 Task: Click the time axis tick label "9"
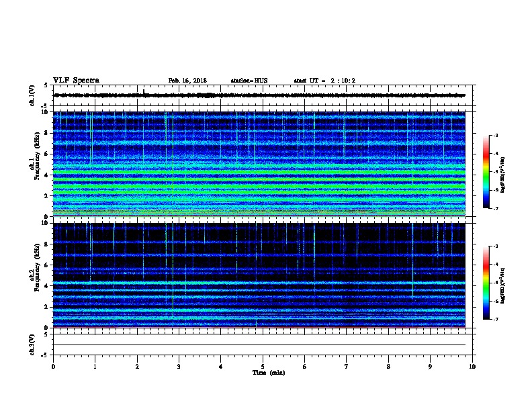coord(430,366)
